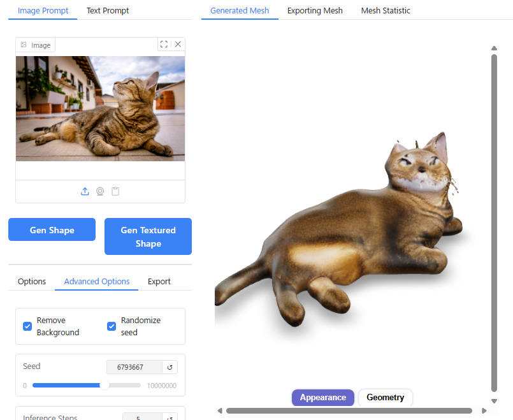Click the paste from clipboard icon
This screenshot has width=513, height=420.
115,191
